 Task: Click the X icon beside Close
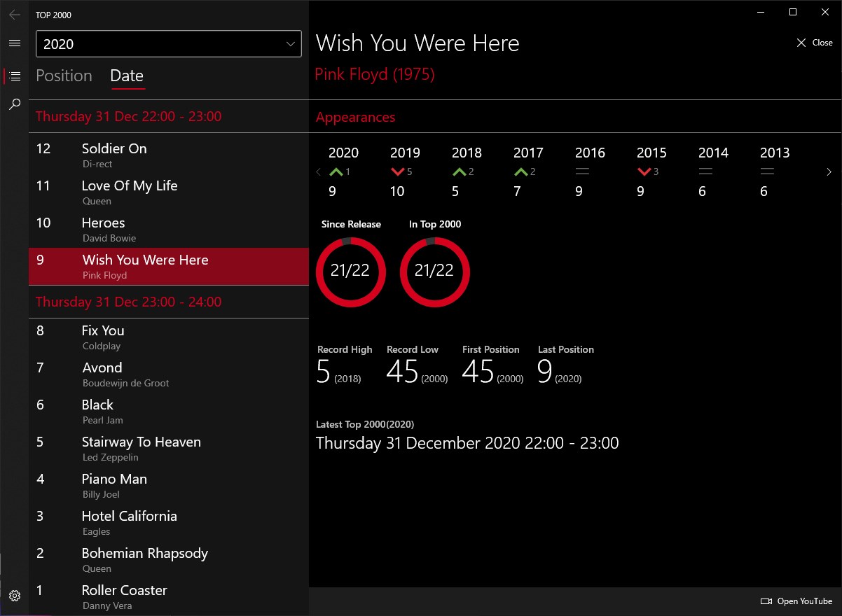pyautogui.click(x=801, y=43)
